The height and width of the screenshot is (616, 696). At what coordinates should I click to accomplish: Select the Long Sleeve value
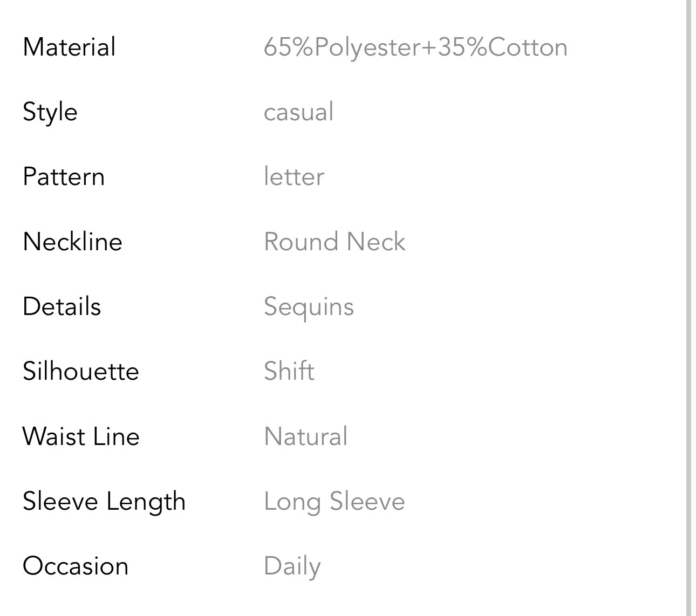335,502
